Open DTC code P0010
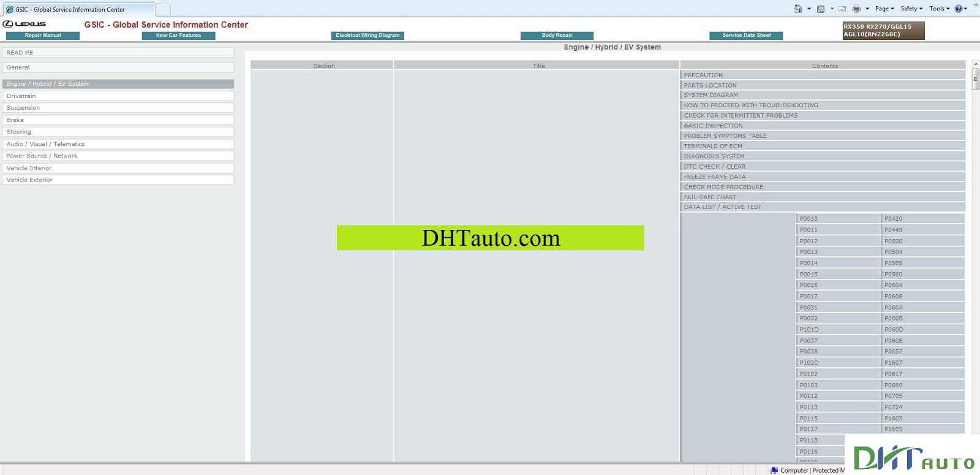 click(837, 219)
